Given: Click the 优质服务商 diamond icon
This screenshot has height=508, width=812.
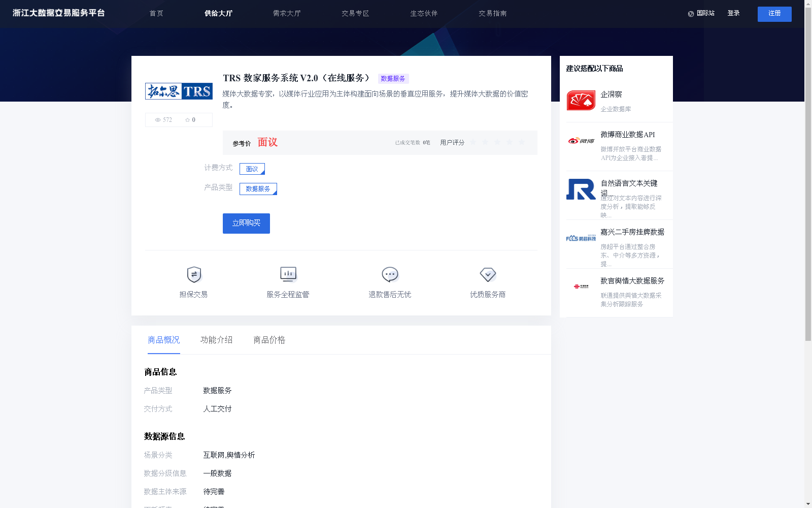Looking at the screenshot, I should [488, 274].
